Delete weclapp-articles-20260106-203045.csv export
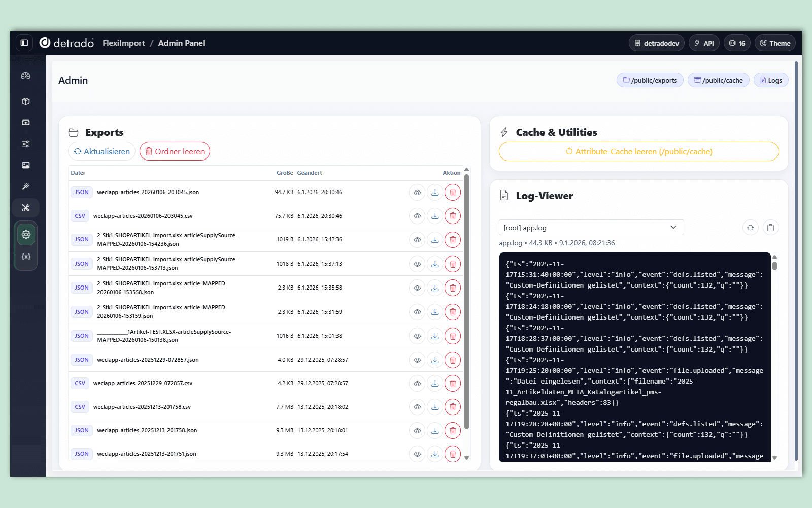Image resolution: width=812 pixels, height=508 pixels. point(453,216)
